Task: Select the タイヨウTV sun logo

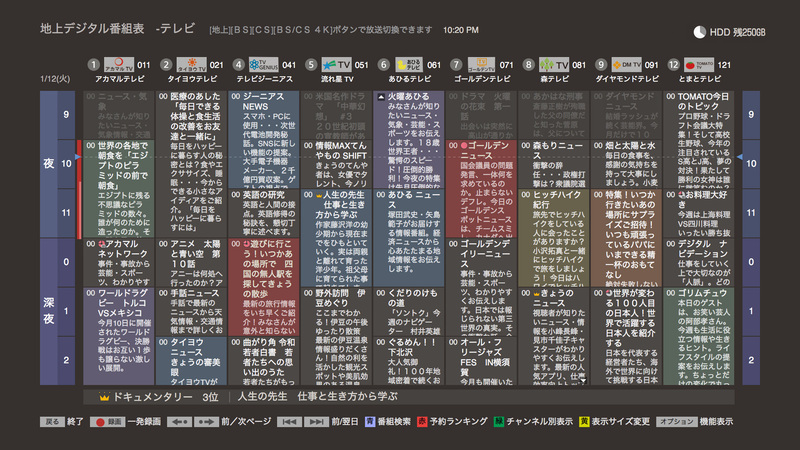Action: 191,65
